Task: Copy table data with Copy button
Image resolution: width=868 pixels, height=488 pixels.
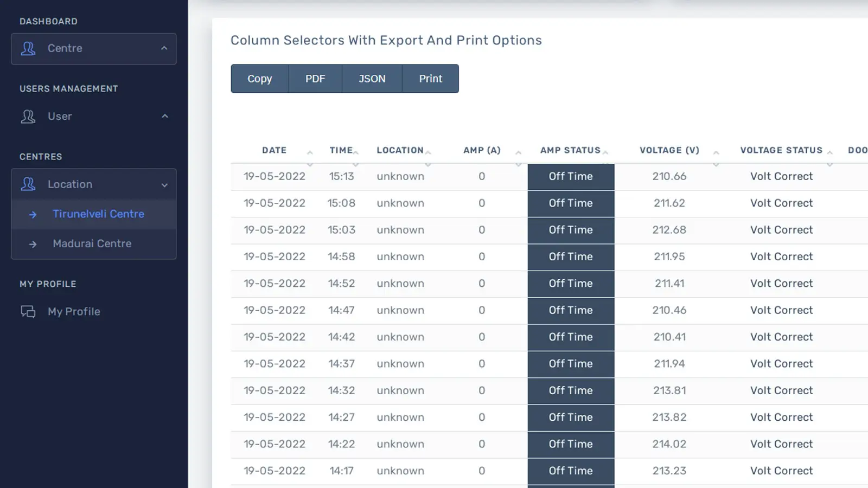Action: 259,79
